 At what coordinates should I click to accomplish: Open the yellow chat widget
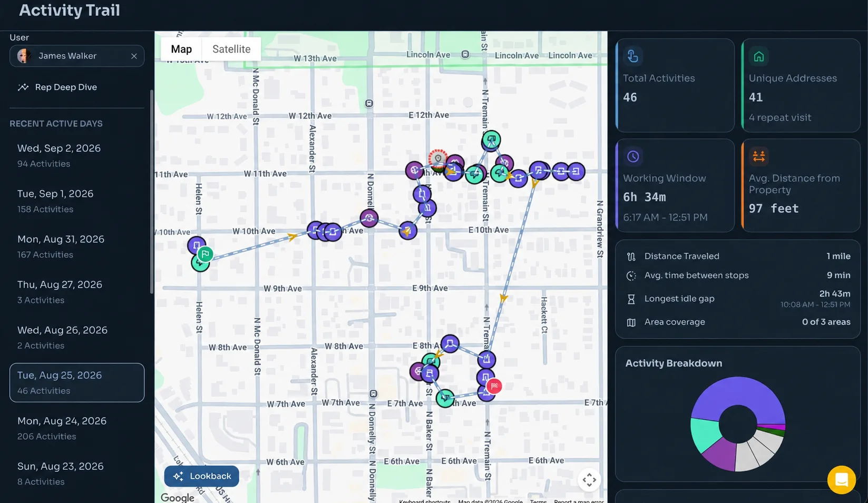click(841, 480)
